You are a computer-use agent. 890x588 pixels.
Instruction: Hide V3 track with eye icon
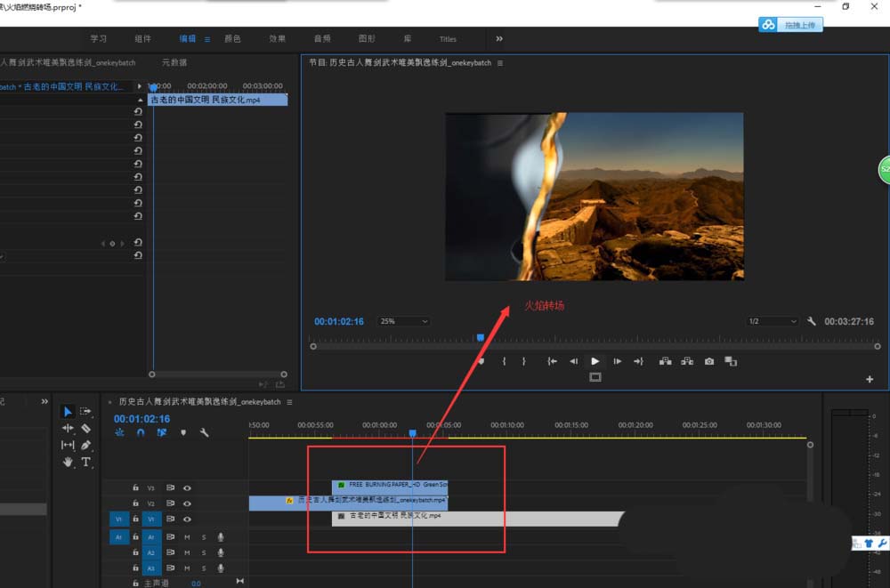click(x=187, y=487)
